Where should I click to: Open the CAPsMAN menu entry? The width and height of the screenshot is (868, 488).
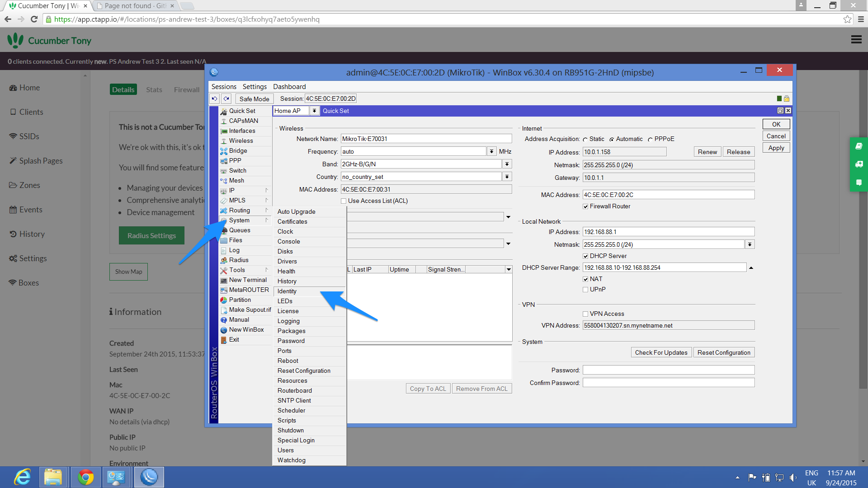coord(244,121)
